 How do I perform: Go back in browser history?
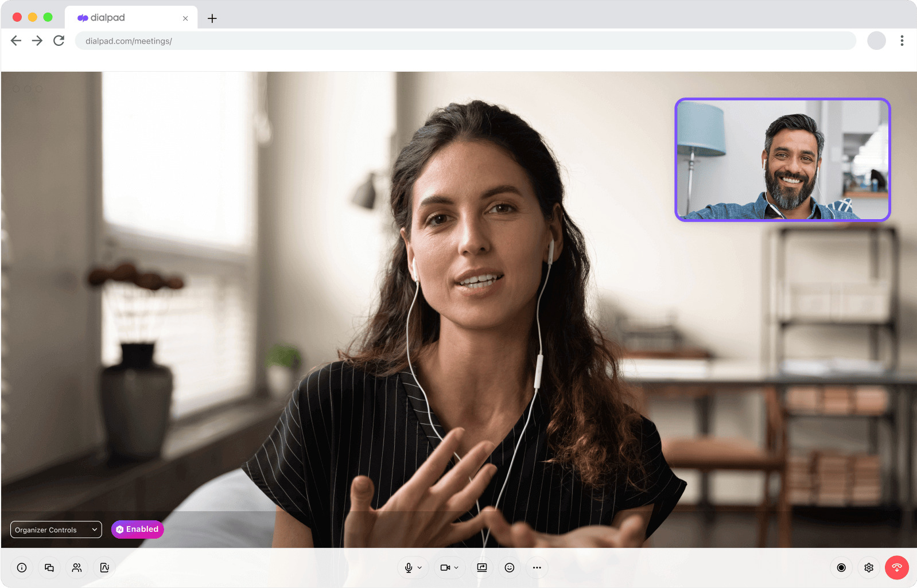16,41
